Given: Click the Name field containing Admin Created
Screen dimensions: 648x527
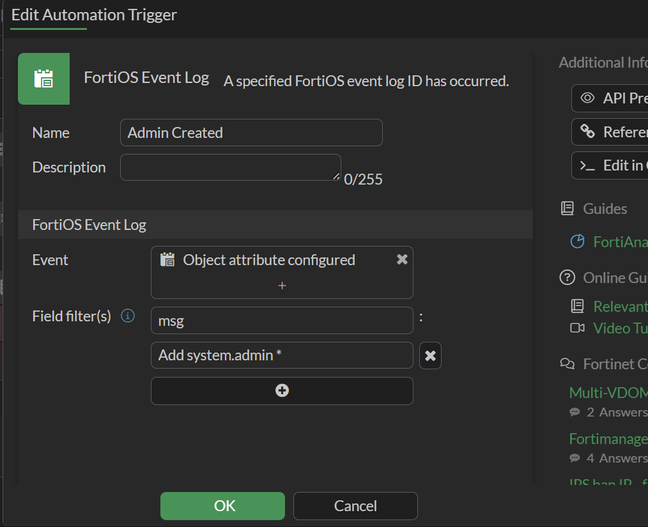Looking at the screenshot, I should 251,133.
